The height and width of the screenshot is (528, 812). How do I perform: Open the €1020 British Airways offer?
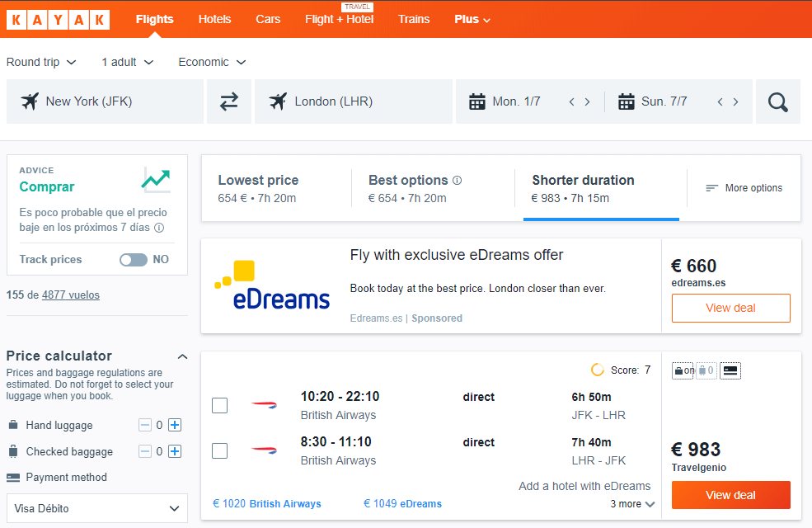pos(267,503)
